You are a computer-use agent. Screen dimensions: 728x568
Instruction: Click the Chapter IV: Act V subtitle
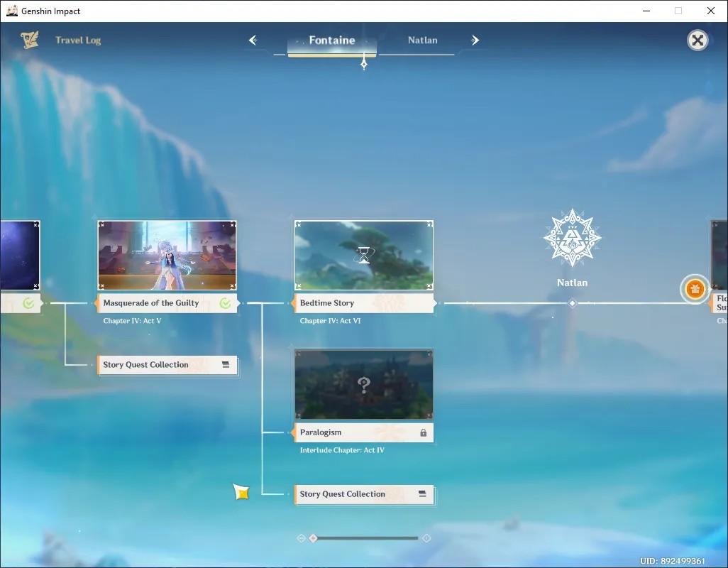[x=132, y=321]
